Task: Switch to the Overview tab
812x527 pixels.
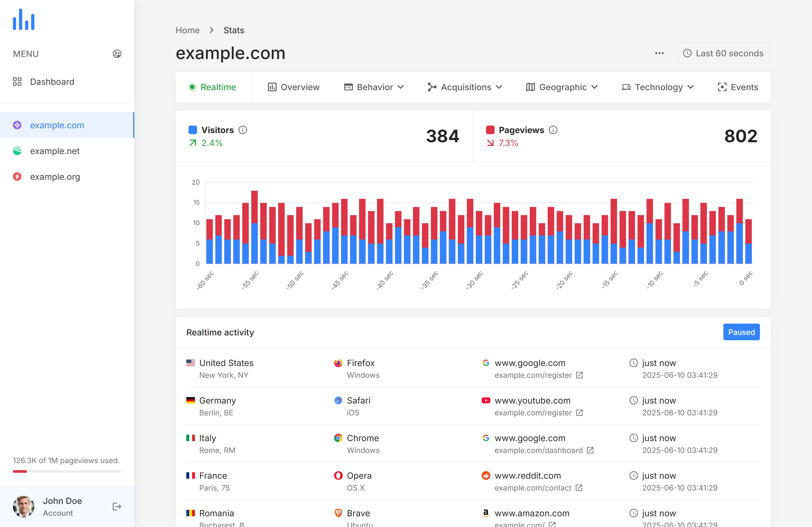Action: tap(293, 87)
